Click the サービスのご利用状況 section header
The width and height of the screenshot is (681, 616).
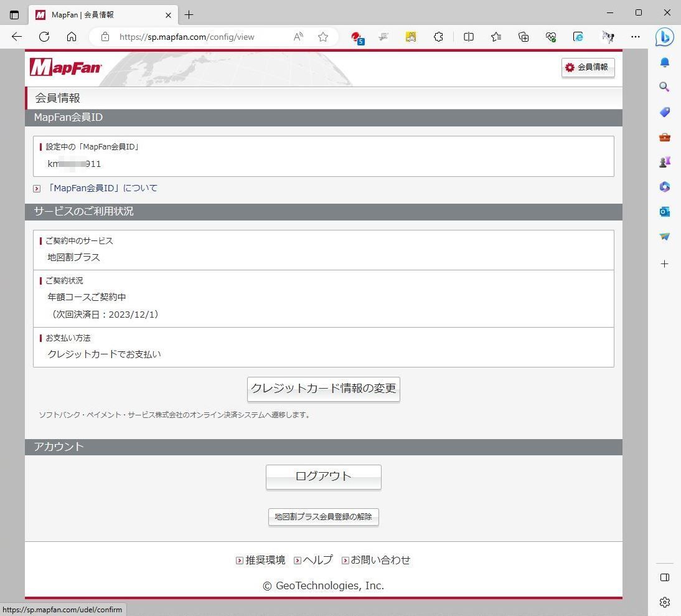coord(324,212)
